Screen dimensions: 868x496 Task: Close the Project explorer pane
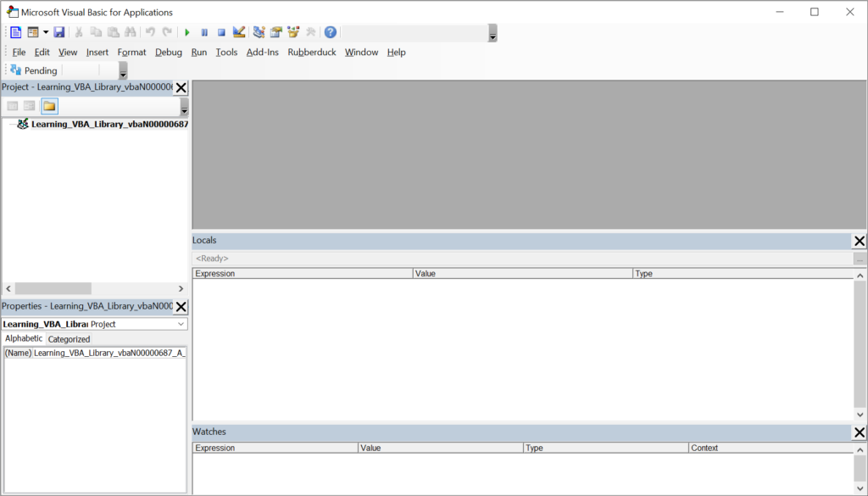181,87
